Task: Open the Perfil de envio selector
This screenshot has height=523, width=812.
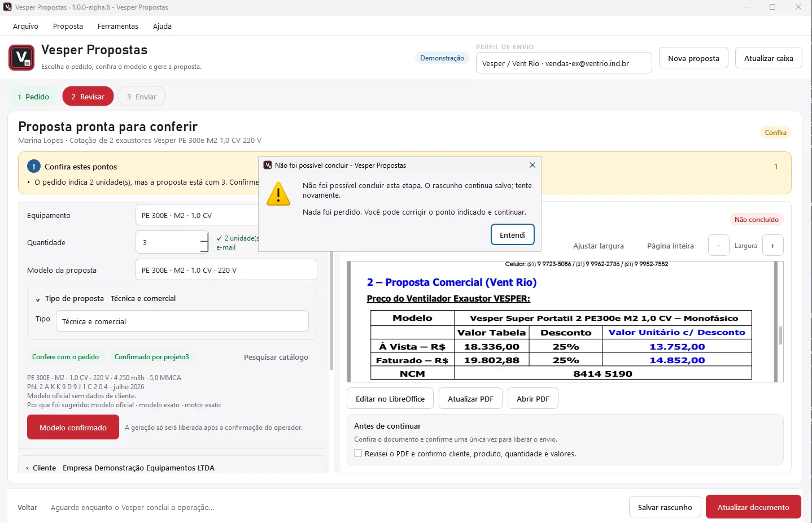Action: [564, 63]
